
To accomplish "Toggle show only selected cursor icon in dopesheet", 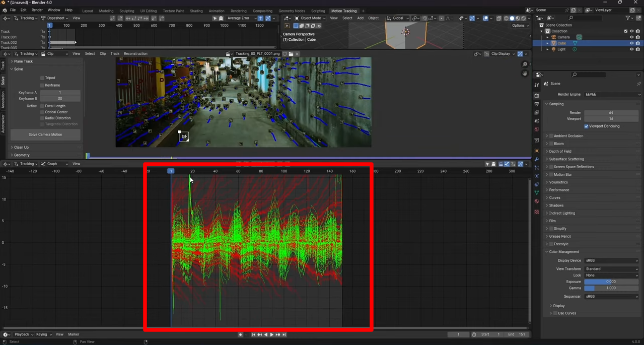I will (x=215, y=18).
